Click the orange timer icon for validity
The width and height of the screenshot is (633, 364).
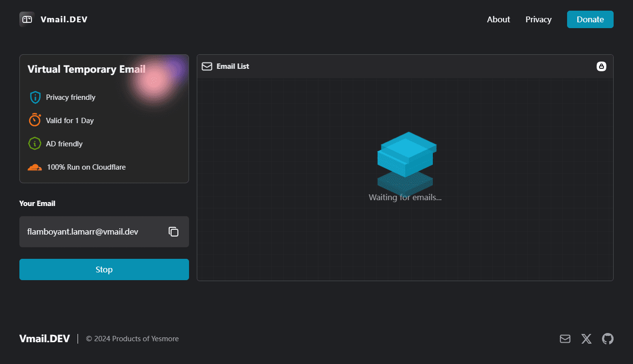click(35, 120)
